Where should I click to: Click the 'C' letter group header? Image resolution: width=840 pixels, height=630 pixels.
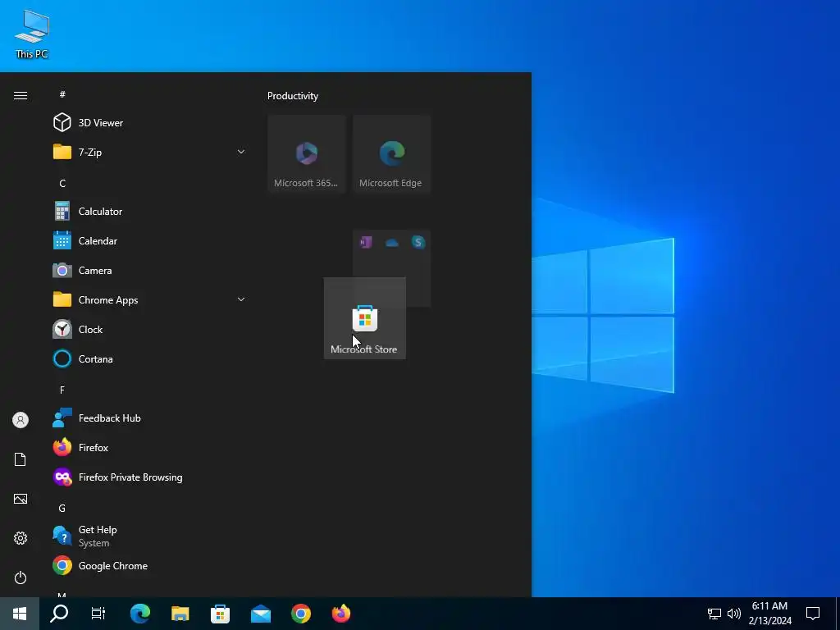coord(62,183)
